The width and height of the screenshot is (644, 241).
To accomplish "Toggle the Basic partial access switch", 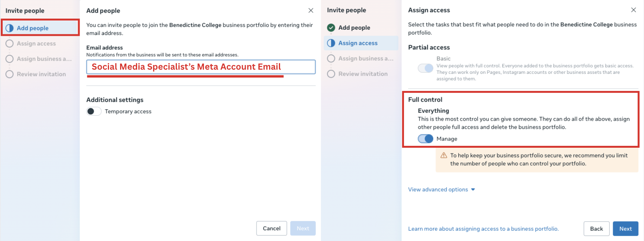I will (425, 68).
